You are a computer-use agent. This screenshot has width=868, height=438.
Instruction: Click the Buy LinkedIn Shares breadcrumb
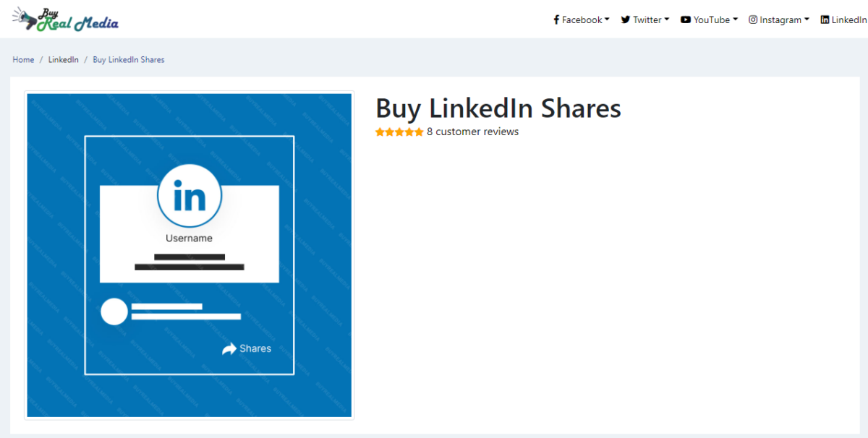tap(129, 60)
